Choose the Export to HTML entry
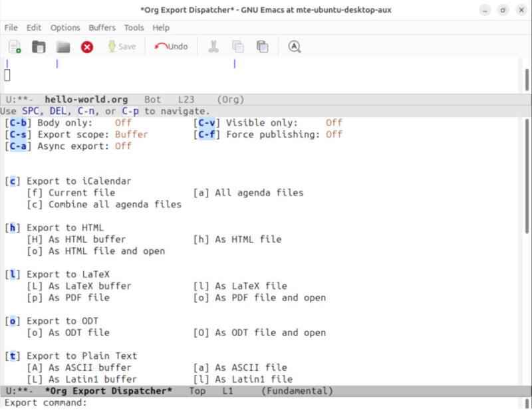Image resolution: width=532 pixels, height=410 pixels. click(63, 227)
